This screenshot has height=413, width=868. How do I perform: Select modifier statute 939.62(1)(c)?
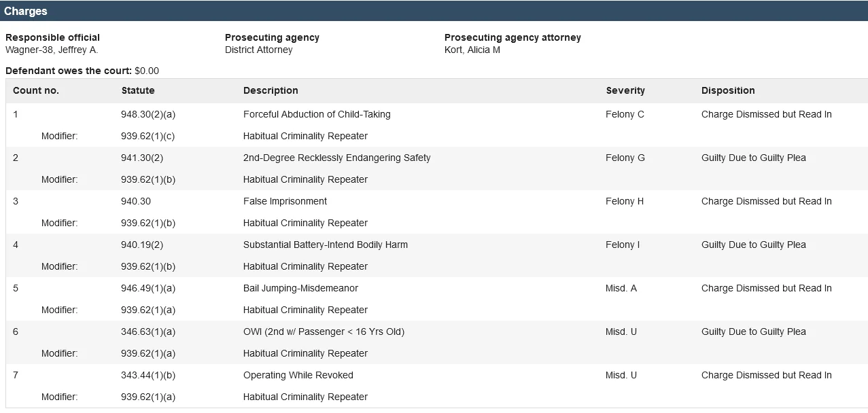click(x=148, y=136)
